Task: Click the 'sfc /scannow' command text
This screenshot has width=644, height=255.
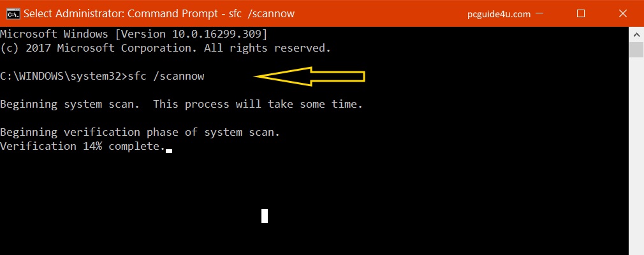Action: coord(166,76)
